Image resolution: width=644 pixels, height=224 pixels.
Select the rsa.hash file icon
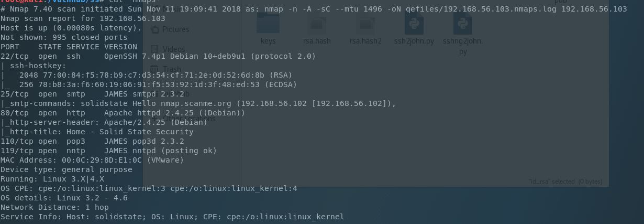click(317, 24)
